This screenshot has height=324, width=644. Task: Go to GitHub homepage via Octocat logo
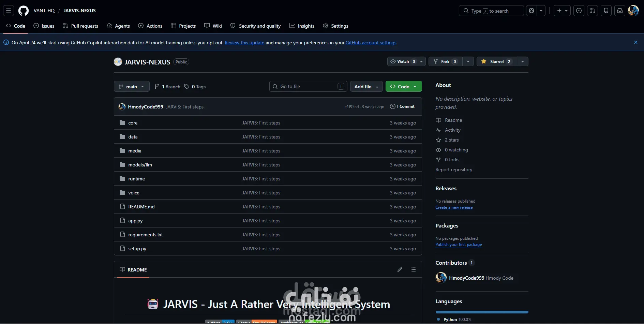[x=24, y=11]
